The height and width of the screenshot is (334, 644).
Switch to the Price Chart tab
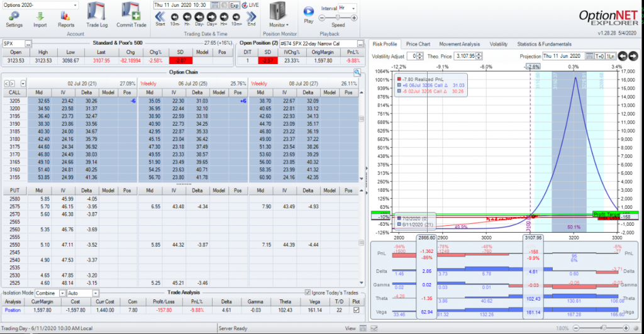pyautogui.click(x=418, y=44)
